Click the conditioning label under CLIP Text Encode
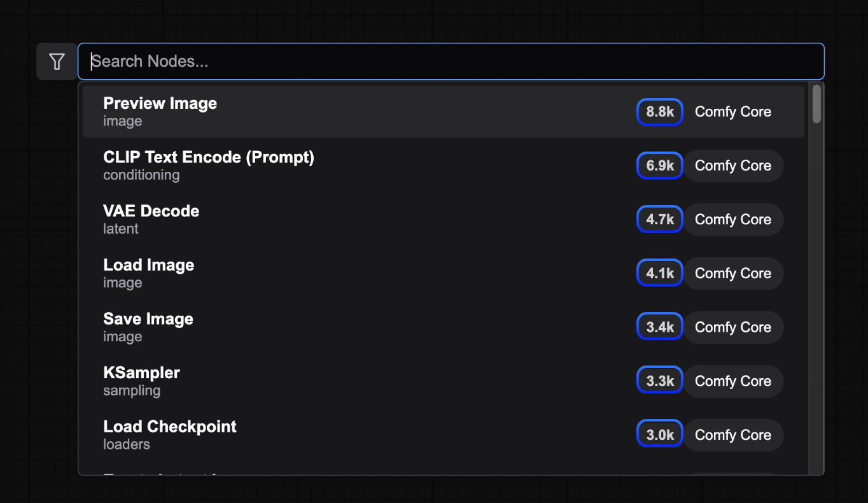The image size is (868, 503). pyautogui.click(x=141, y=175)
